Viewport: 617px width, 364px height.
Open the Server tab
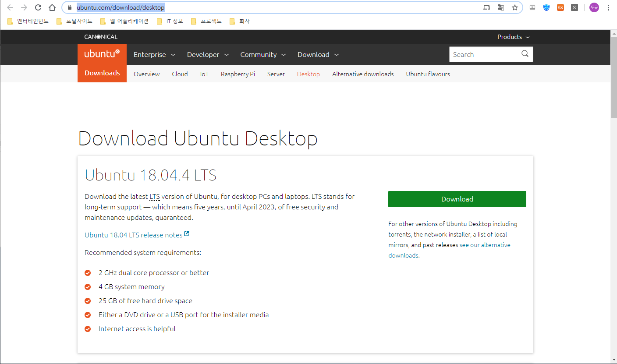point(276,74)
